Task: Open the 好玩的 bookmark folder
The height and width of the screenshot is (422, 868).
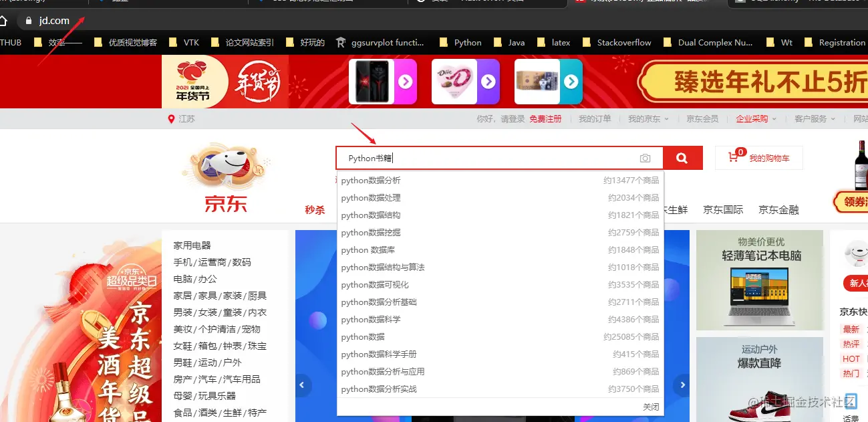Action: (x=305, y=43)
